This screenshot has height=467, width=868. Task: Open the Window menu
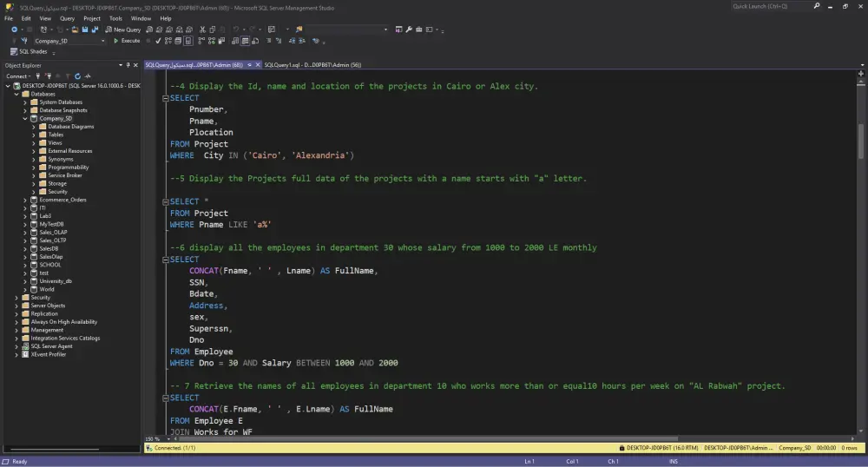point(141,18)
